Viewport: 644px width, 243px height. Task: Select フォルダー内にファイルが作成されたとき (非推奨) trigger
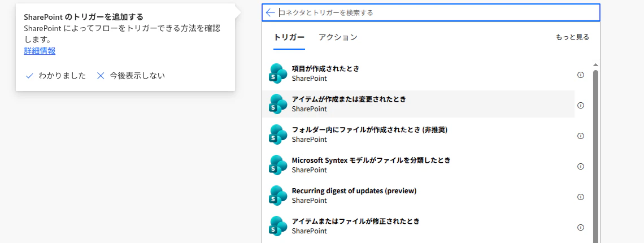pyautogui.click(x=418, y=134)
